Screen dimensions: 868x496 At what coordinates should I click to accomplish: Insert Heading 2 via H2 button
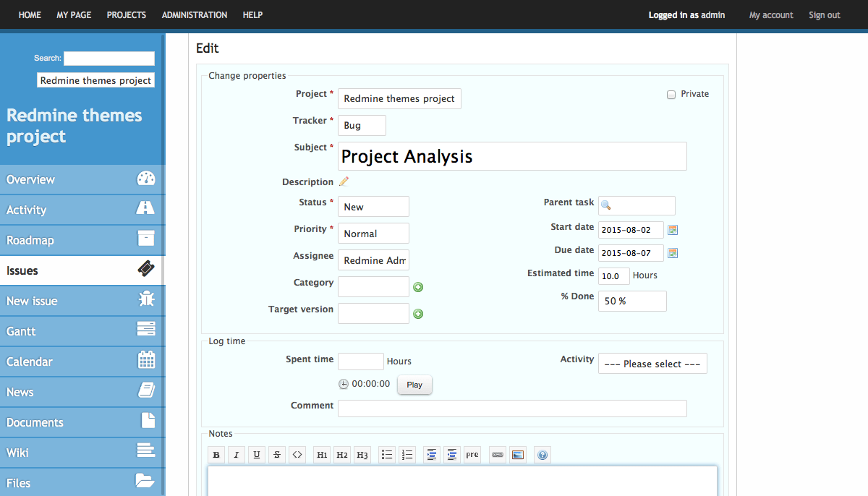[342, 455]
